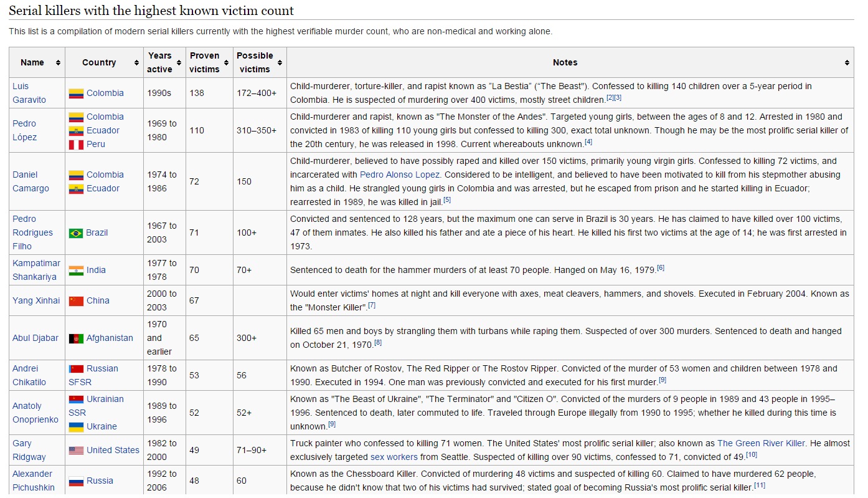The height and width of the screenshot is (498, 868).
Task: Click the Colombia flag in Pedro López's row
Action: [x=76, y=117]
